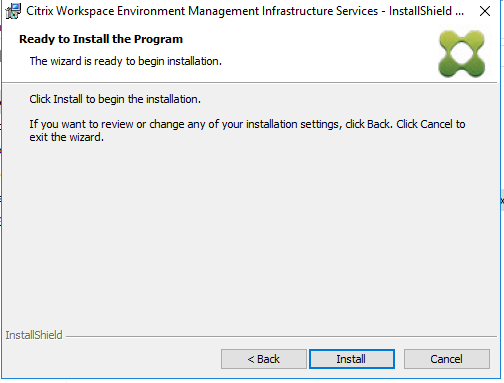This screenshot has width=504, height=383.
Task: Click the 'Click Install to begin the installation' line
Action: pos(115,99)
